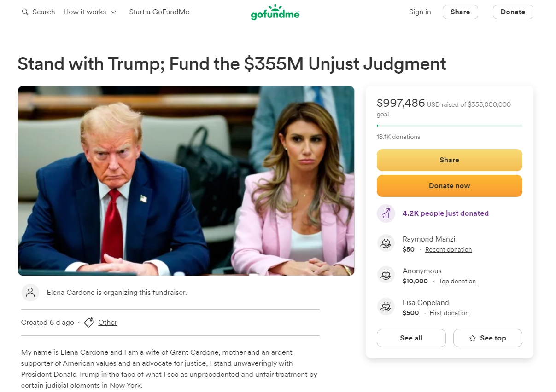Click the search magnifier icon
Image resolution: width=556 pixels, height=392 pixels.
pos(25,12)
